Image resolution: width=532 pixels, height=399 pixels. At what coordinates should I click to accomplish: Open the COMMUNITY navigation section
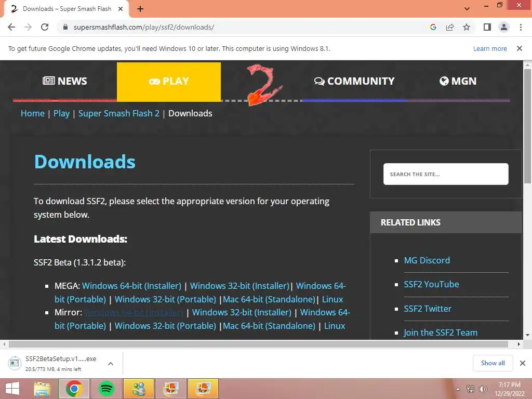(x=354, y=81)
